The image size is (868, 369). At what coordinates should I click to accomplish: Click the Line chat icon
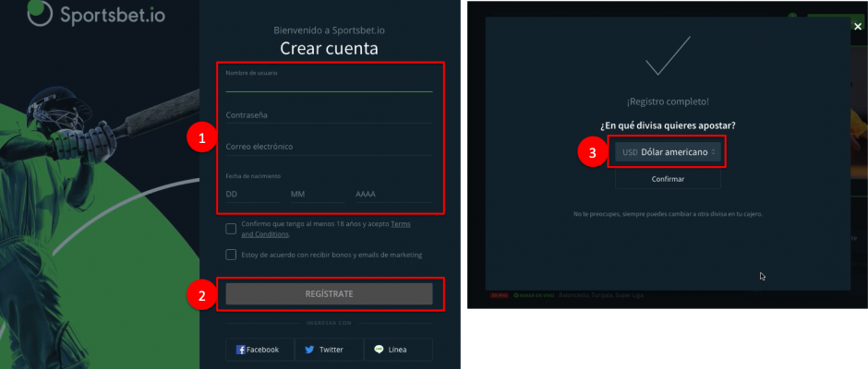click(379, 350)
